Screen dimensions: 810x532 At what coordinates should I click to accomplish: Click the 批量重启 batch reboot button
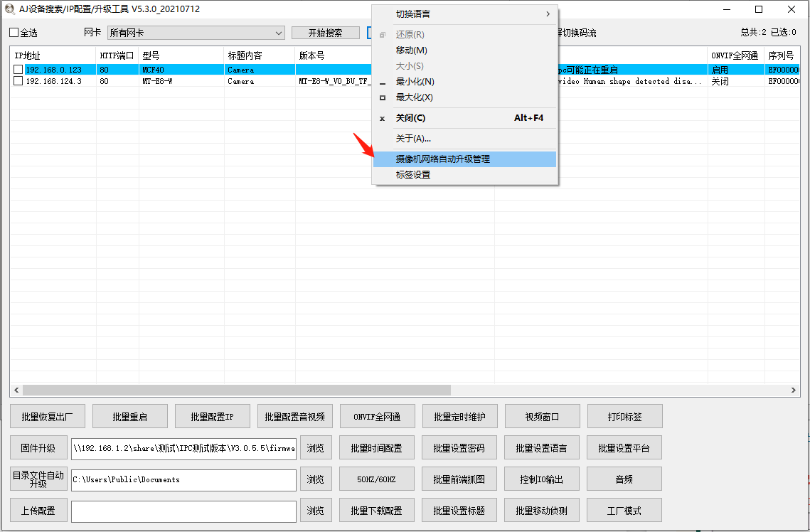pyautogui.click(x=129, y=416)
